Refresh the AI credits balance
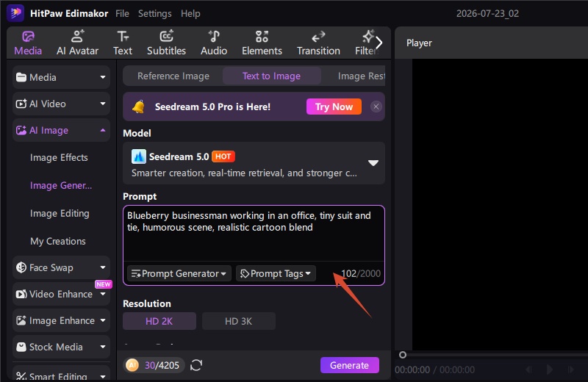 [196, 365]
